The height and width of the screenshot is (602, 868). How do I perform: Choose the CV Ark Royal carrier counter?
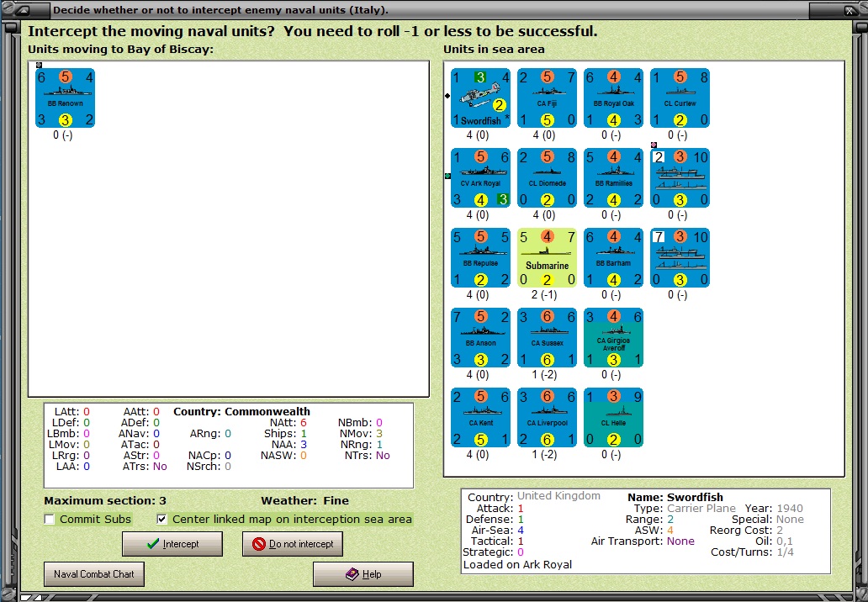click(480, 177)
